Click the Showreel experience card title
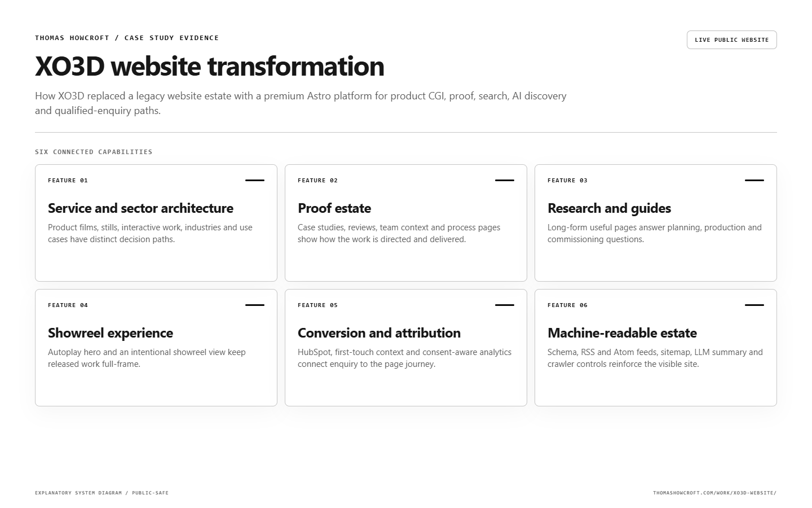Screen dimensions: 812x508 111,333
